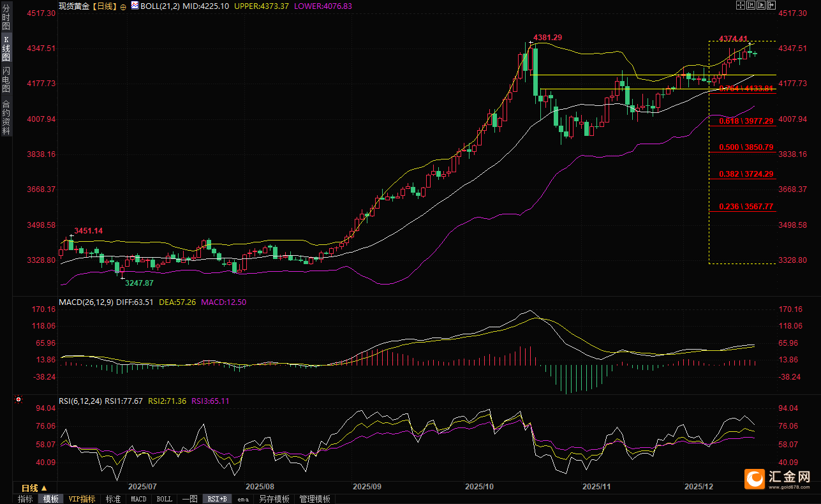
Task: Click the 0.236 Fibonacci level 3587.77
Action: pyautogui.click(x=746, y=207)
